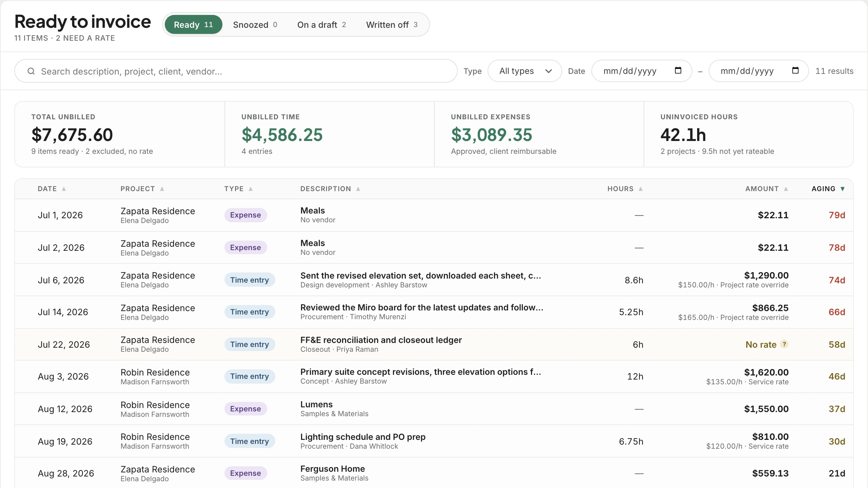Click the end date mm/dd/yyyy field
Viewport: 868px width, 488px height.
(x=759, y=71)
